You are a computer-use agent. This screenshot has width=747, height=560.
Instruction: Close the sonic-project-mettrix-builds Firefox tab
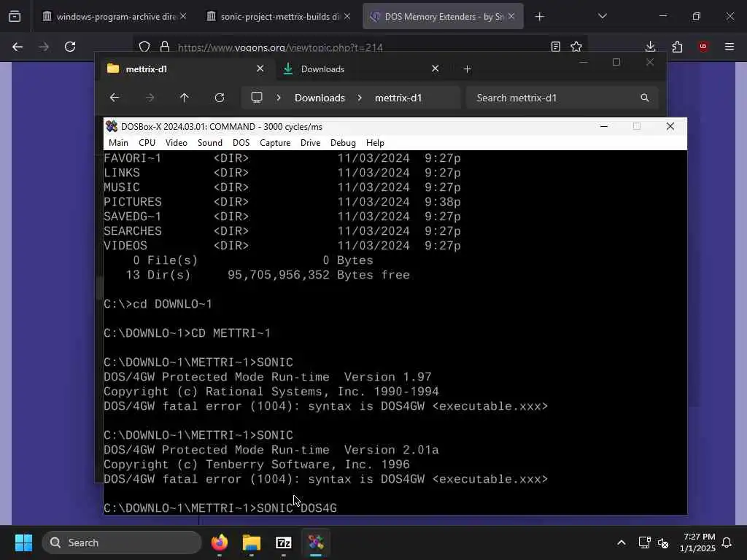point(347,16)
